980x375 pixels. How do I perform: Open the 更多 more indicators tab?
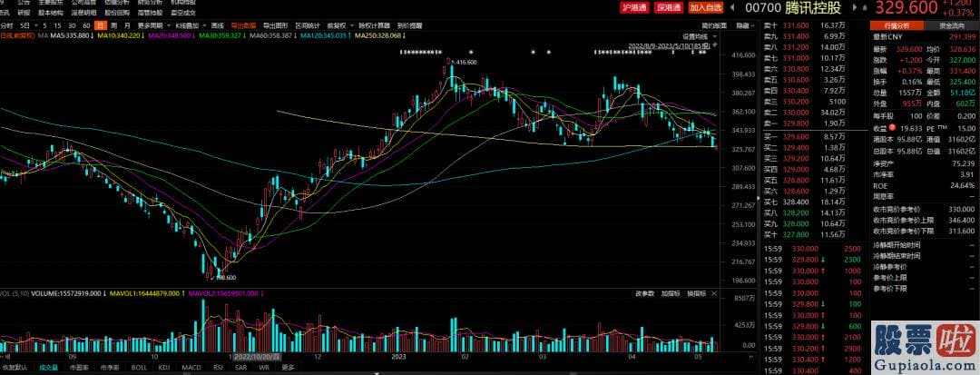point(288,368)
